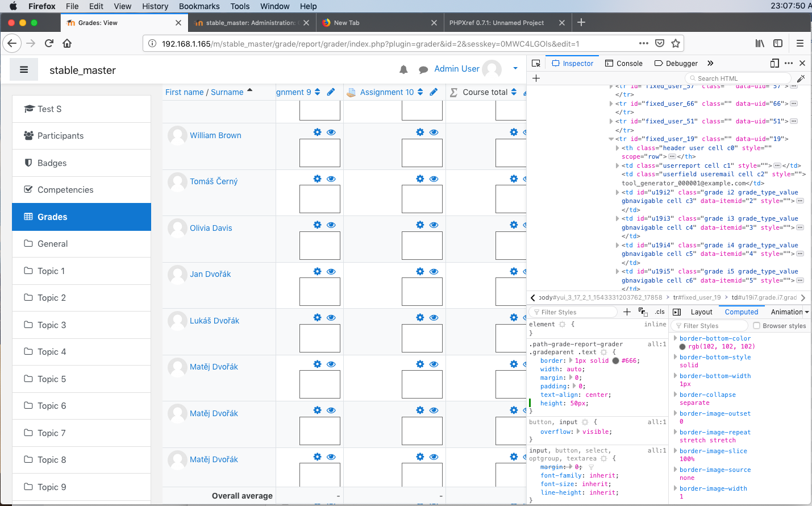
Task: Open Admin User dropdown caret menu
Action: coord(515,68)
